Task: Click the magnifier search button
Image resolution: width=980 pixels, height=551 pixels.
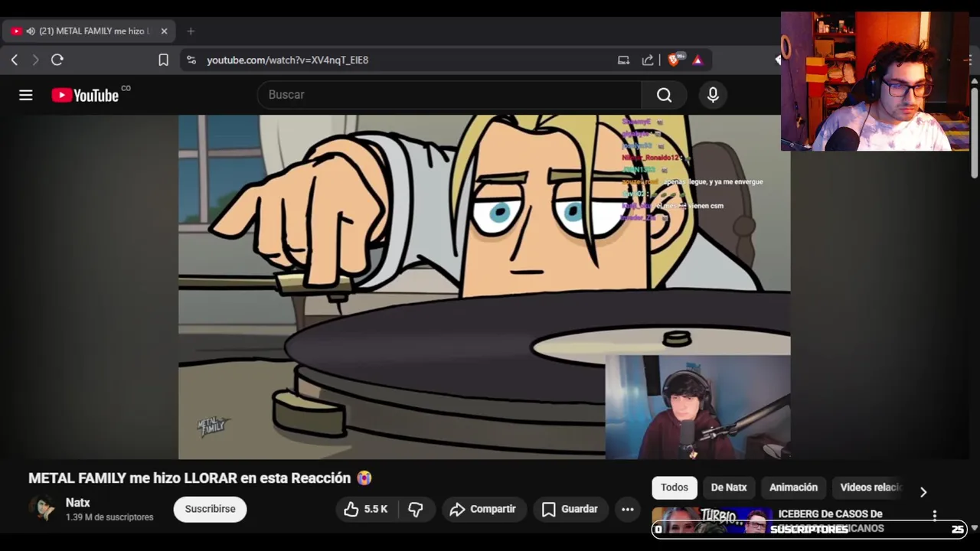Action: [664, 95]
